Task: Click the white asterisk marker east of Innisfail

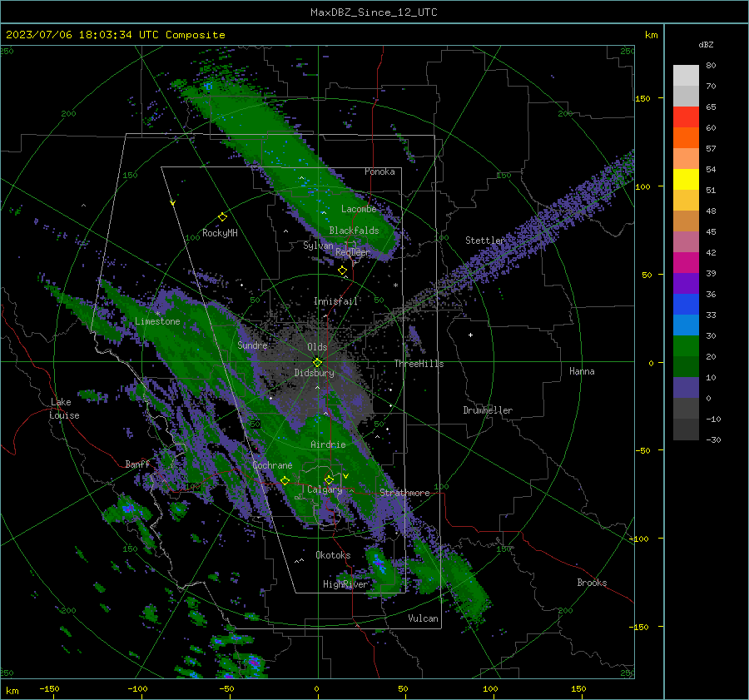Action: 395,285
